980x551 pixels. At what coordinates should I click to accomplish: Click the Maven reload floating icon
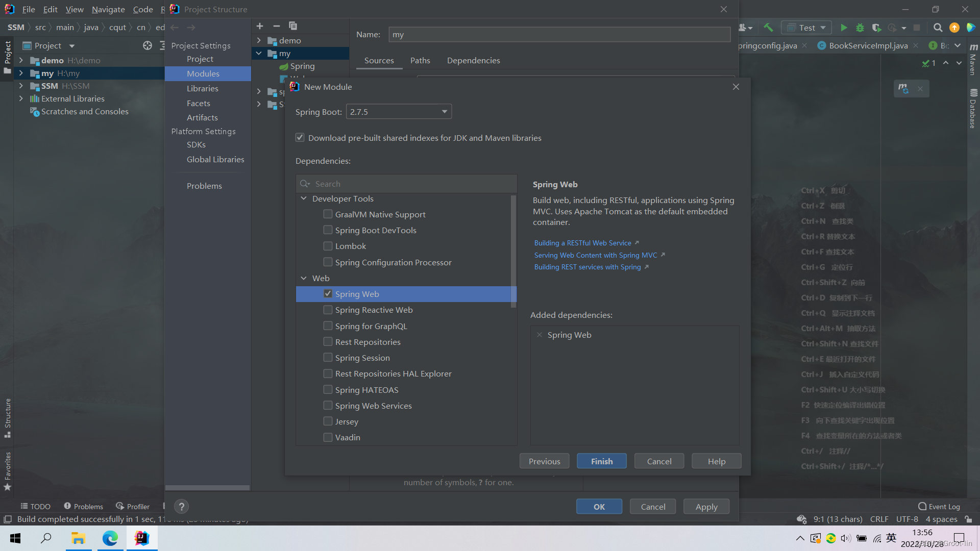click(x=903, y=88)
